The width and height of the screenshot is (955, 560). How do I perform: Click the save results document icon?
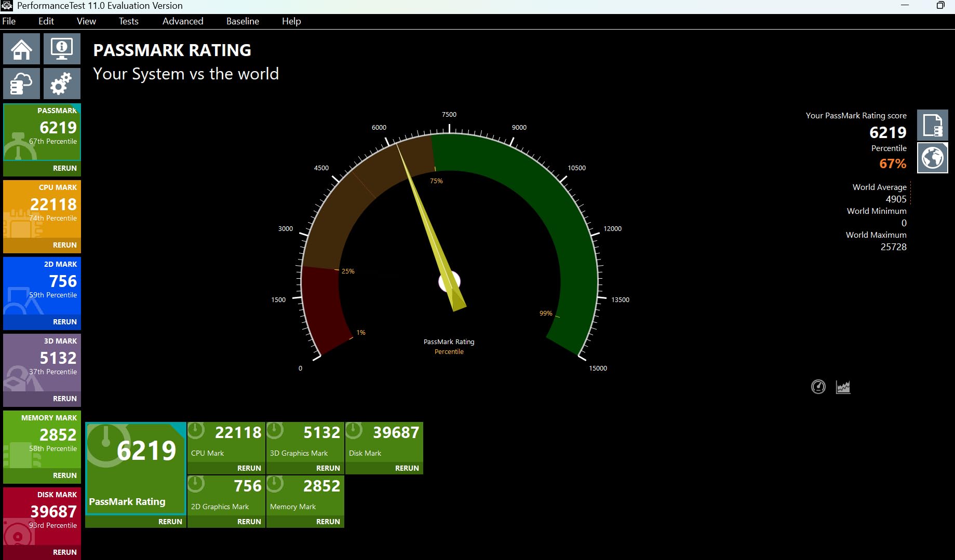point(932,125)
